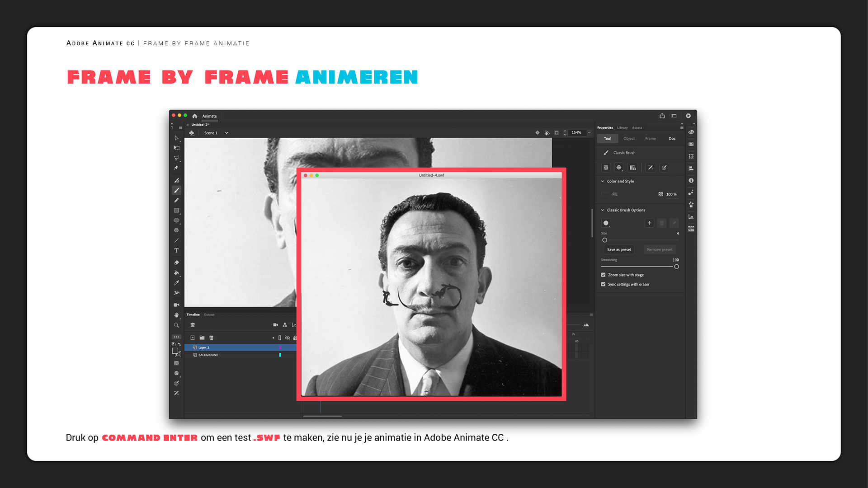868x488 pixels.
Task: Switch to the Library panel tab
Action: point(622,128)
